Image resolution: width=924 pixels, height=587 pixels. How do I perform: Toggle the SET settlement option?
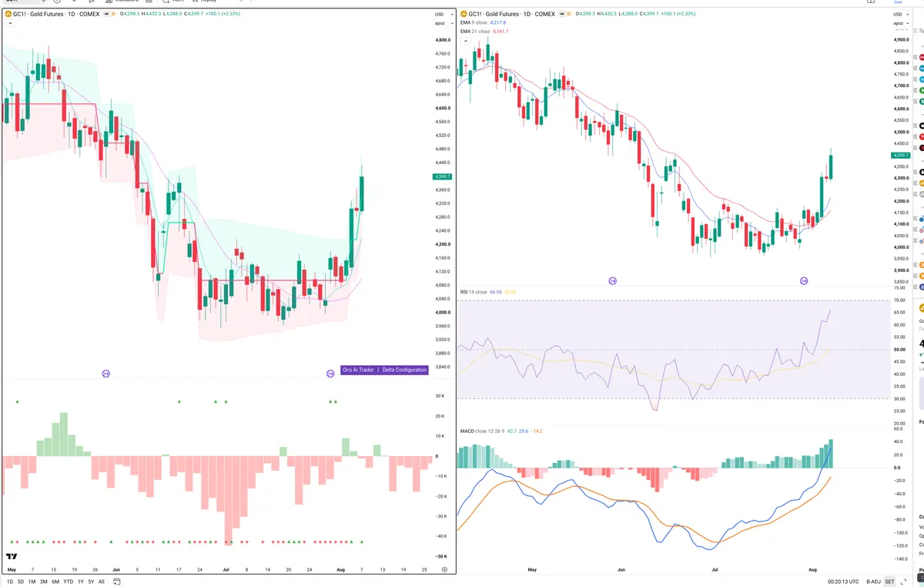[889, 582]
